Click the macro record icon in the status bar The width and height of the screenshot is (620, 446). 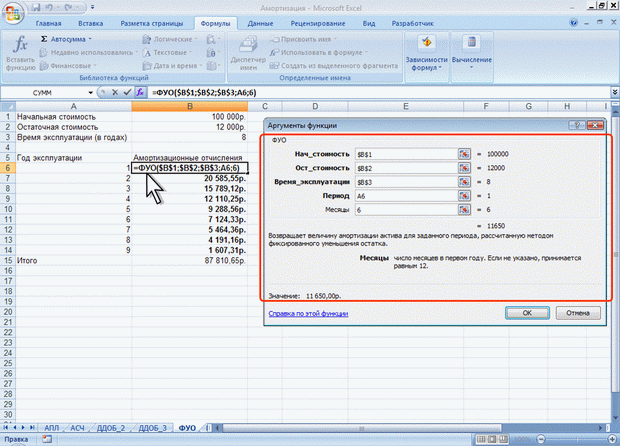[x=47, y=439]
